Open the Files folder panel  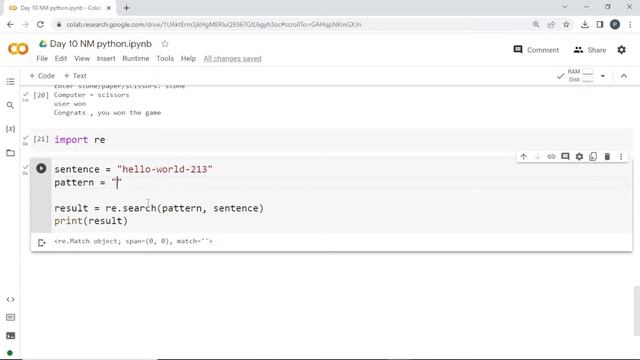[11, 153]
